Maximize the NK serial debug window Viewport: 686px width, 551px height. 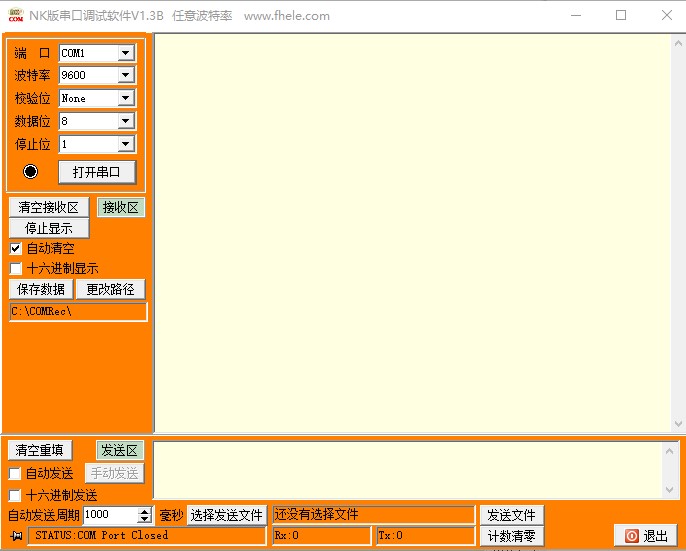coord(621,15)
